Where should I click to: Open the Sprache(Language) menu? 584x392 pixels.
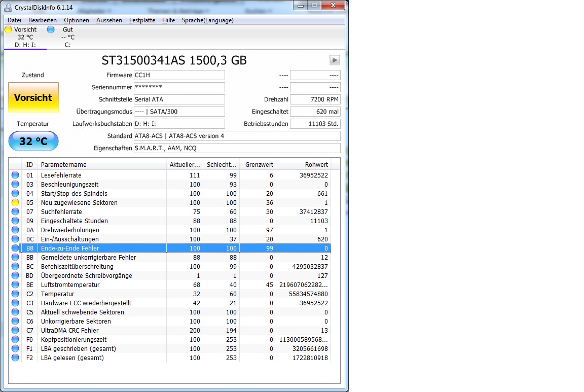pos(208,20)
